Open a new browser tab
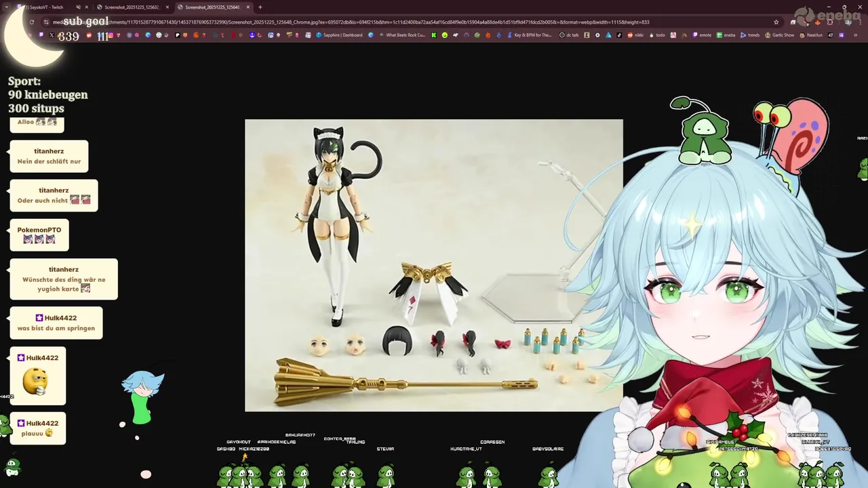The width and height of the screenshot is (868, 488). point(260,7)
